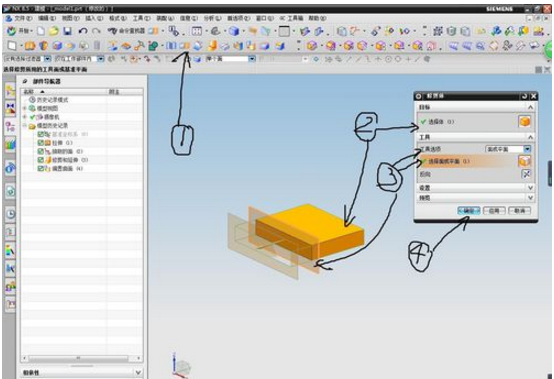Click the New document icon in the toolbar

click(41, 31)
